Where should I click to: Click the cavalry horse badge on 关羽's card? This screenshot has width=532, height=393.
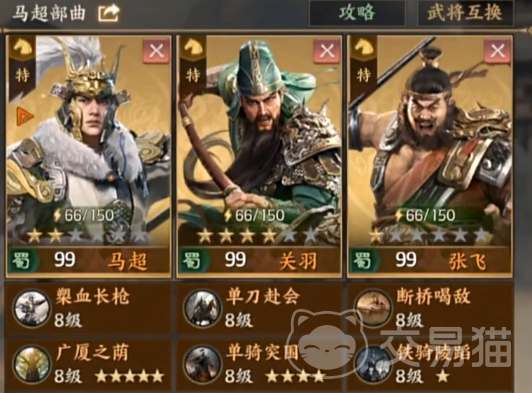click(192, 48)
